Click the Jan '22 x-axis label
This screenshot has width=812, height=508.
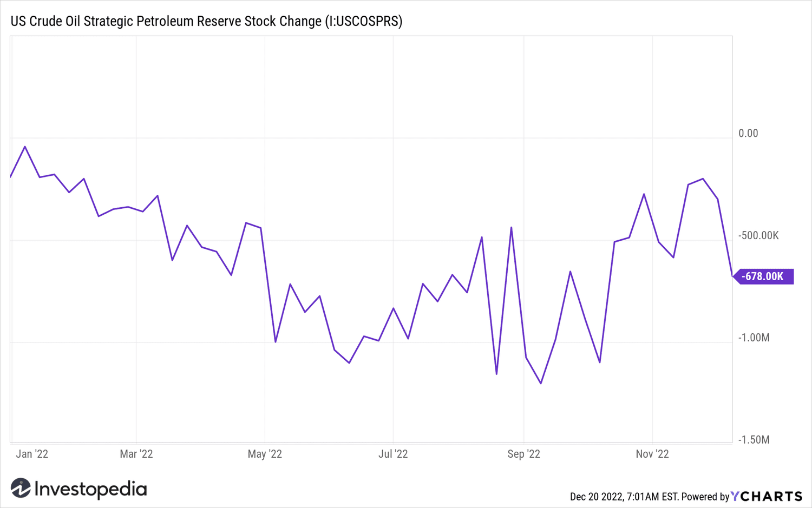tap(32, 454)
